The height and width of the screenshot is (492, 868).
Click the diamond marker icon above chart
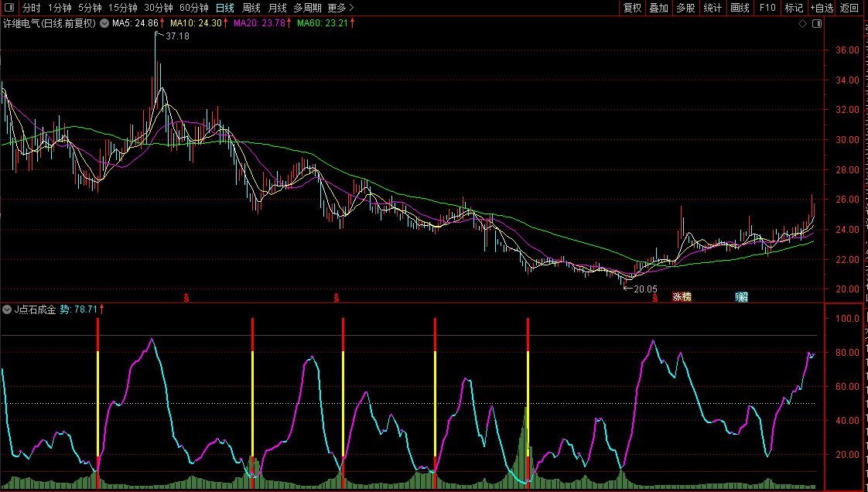[803, 24]
